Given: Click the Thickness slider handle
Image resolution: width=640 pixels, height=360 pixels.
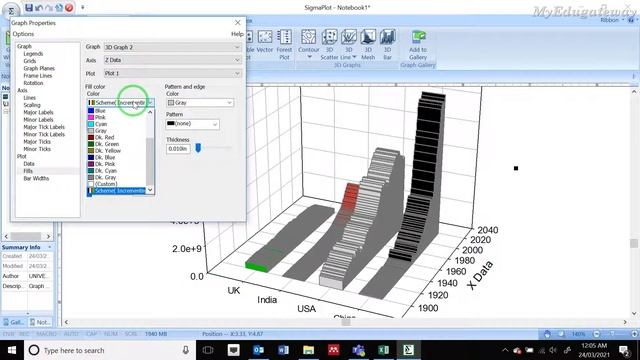Looking at the screenshot, I should click(198, 148).
